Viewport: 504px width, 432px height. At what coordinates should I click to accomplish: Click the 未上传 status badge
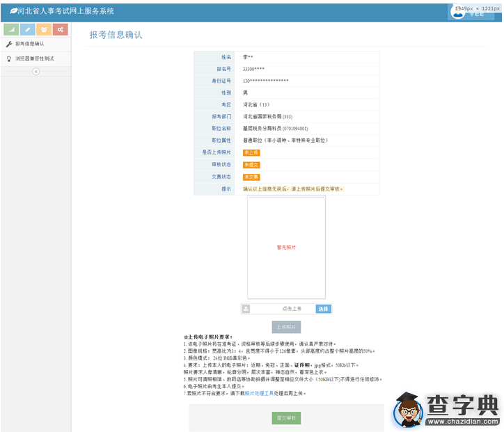coord(251,152)
